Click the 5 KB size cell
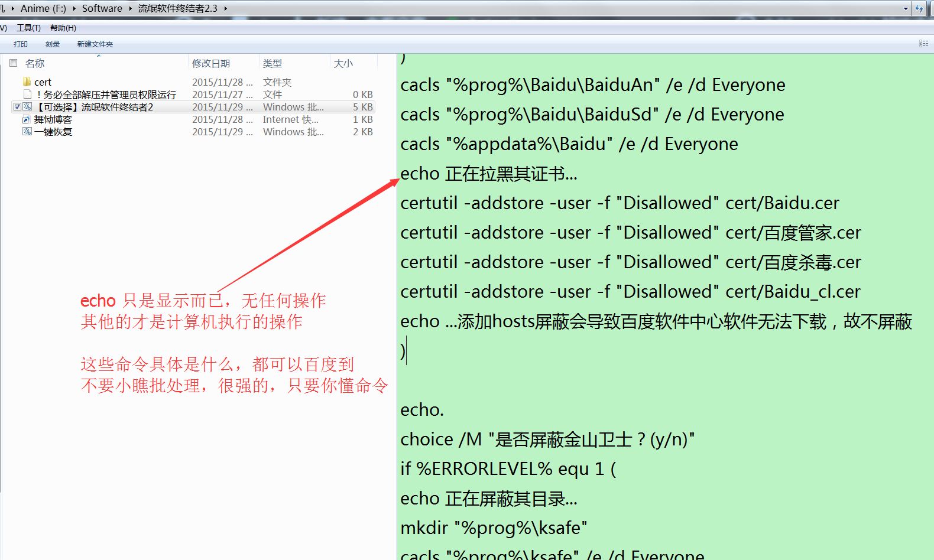The width and height of the screenshot is (934, 560). (x=363, y=107)
